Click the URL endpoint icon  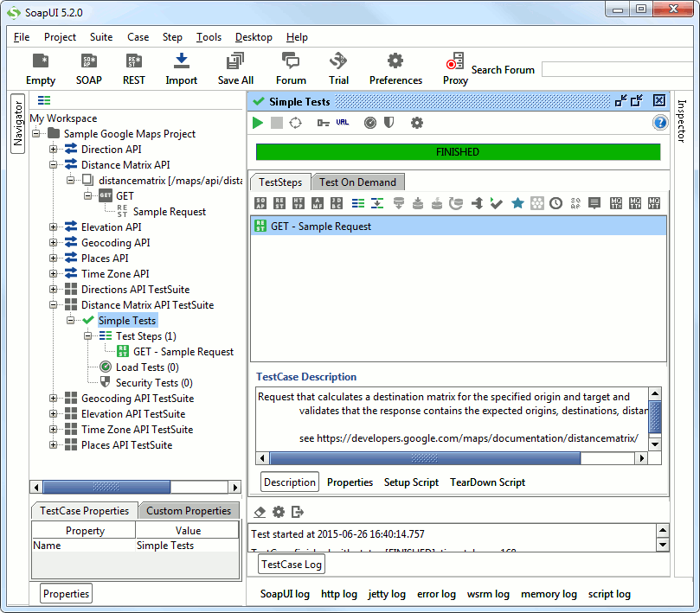point(343,122)
